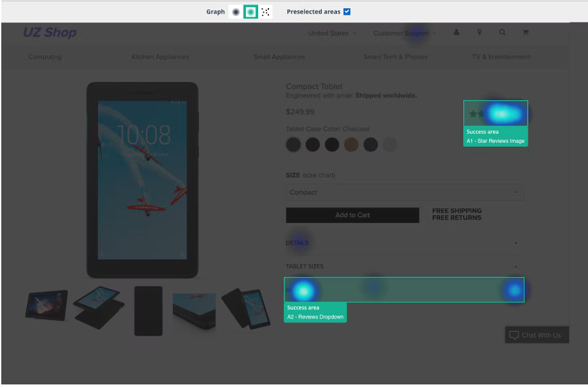Select the scattered dots graph view icon
The width and height of the screenshot is (588, 387).
[x=266, y=12]
